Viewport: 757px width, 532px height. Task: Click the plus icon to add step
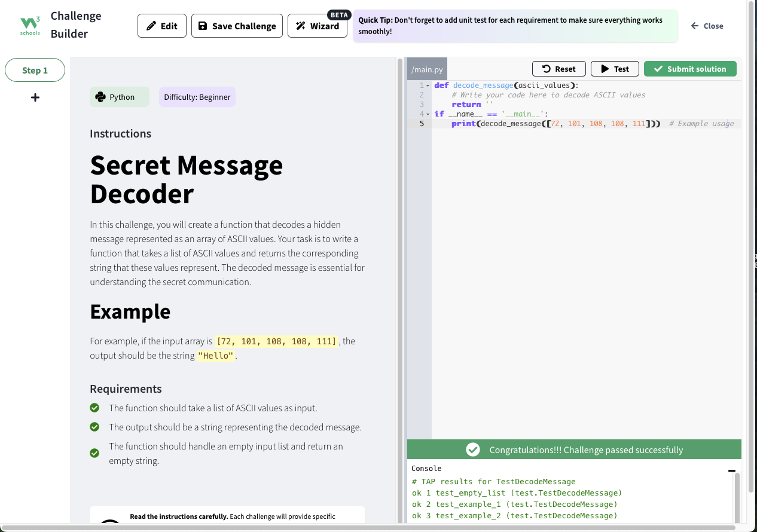pyautogui.click(x=35, y=97)
